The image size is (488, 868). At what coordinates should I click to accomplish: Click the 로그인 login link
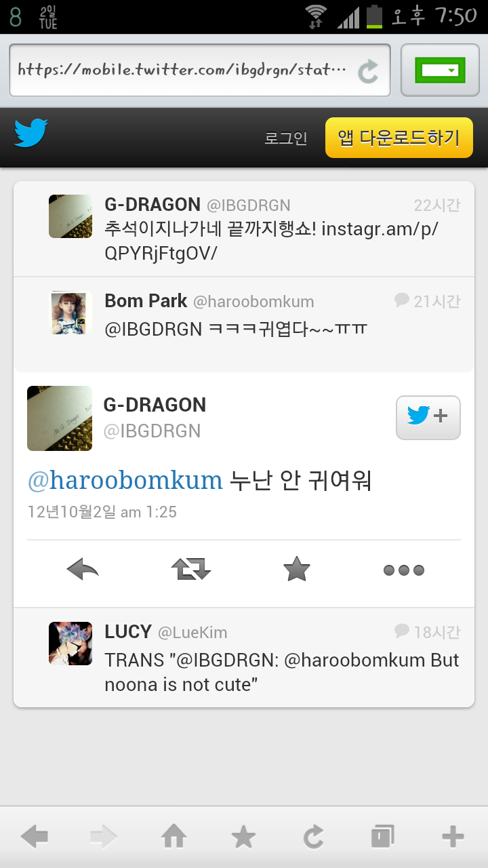pyautogui.click(x=285, y=138)
